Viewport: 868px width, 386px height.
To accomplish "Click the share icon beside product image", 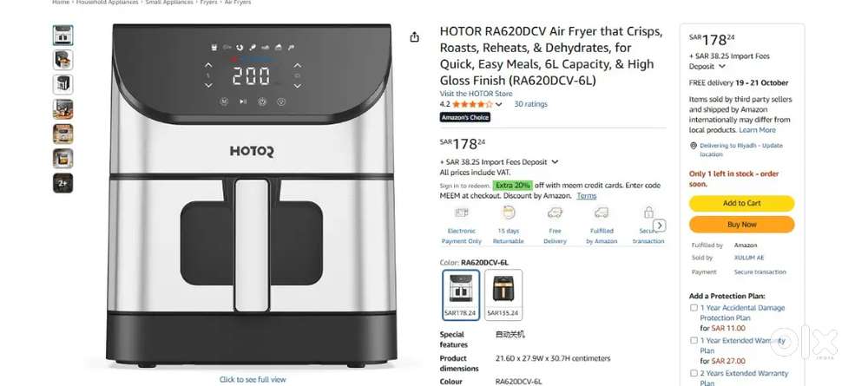I will (x=414, y=37).
